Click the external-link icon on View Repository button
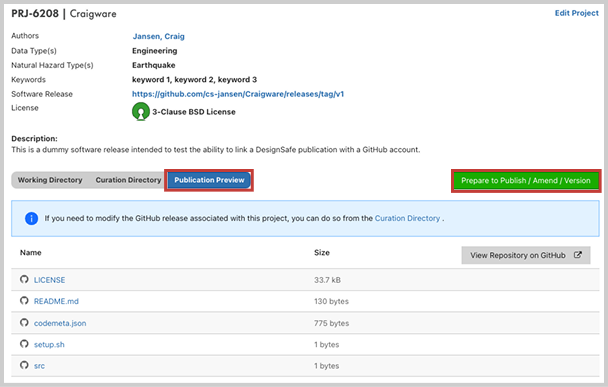This screenshot has width=608, height=387. click(578, 255)
